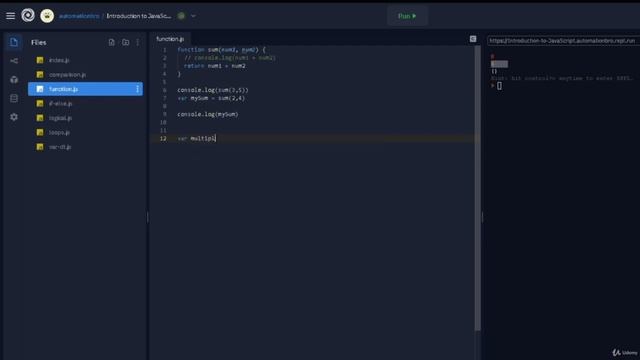Run the program with the Run button
Screen dimensions: 640x360
click(x=407, y=16)
